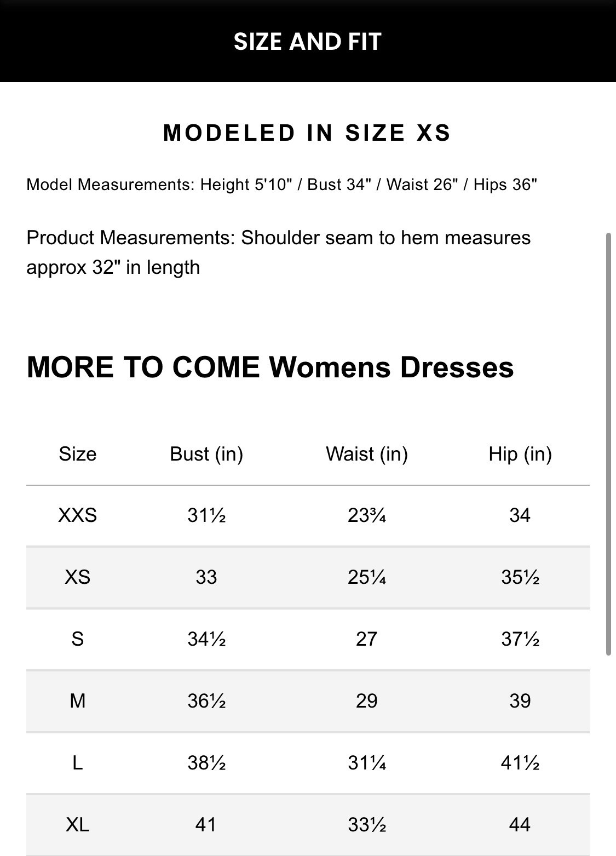Image resolution: width=616 pixels, height=856 pixels.
Task: Click the 36½ bust value for size M
Action: [206, 701]
